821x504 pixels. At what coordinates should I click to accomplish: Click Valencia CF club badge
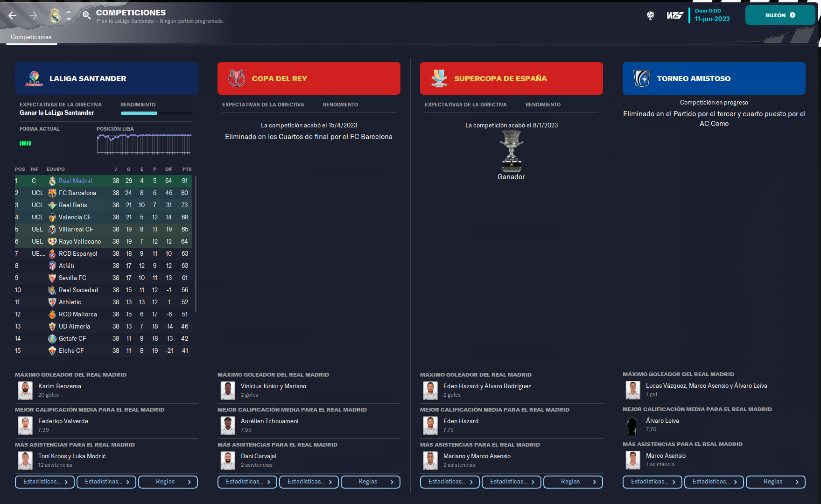[x=52, y=217]
